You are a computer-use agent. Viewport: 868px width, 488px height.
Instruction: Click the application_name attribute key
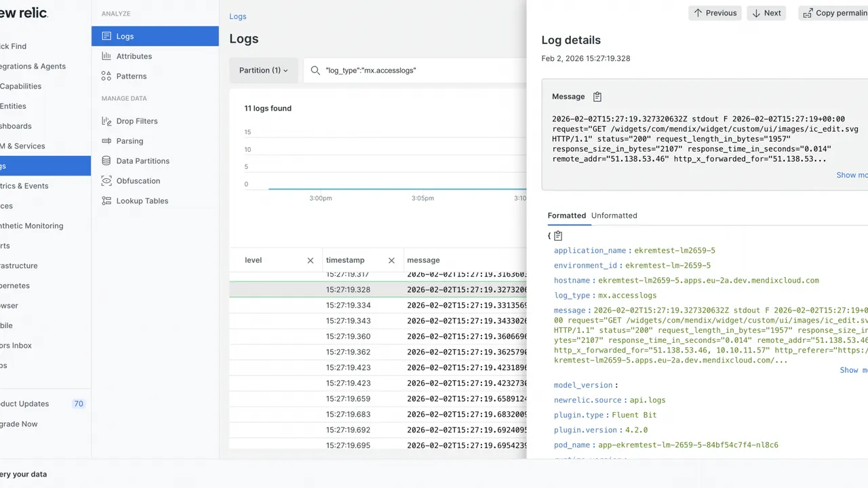point(590,251)
